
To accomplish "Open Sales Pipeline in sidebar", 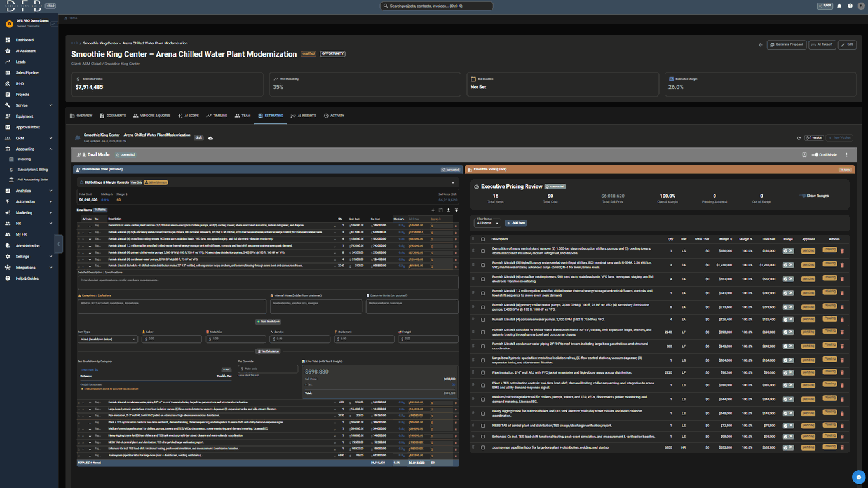I will (29, 72).
